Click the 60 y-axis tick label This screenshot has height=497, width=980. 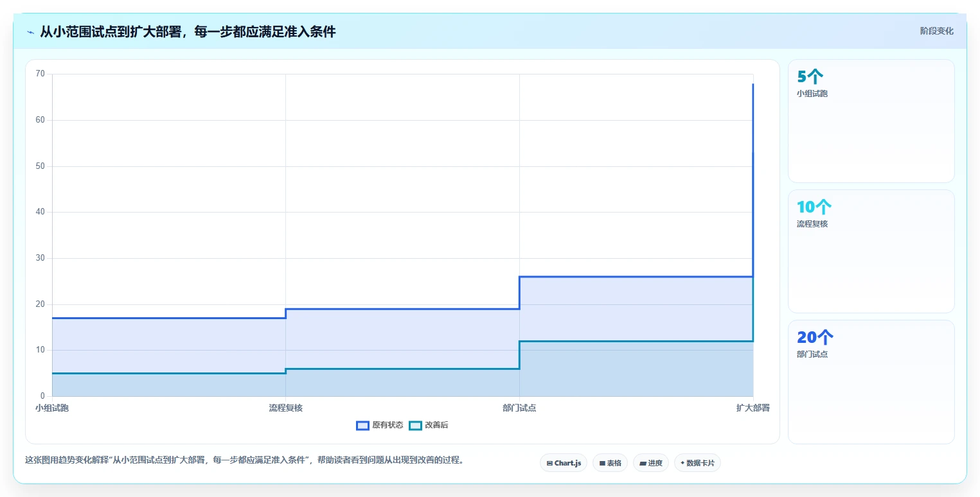[40, 120]
